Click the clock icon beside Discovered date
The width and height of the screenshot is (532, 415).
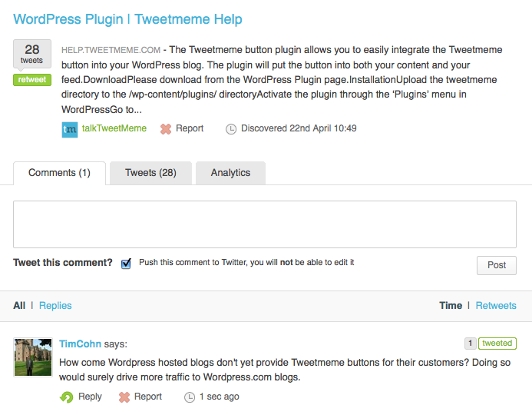point(231,129)
